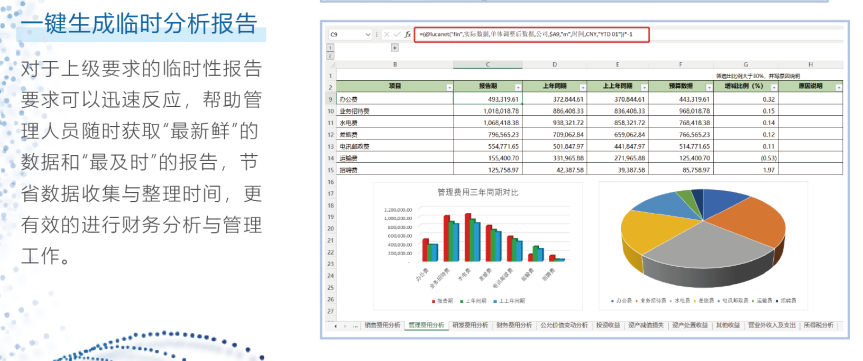Image resolution: width=863 pixels, height=361 pixels.
Task: Open the 其他收益 sheet tab
Action: point(728,326)
